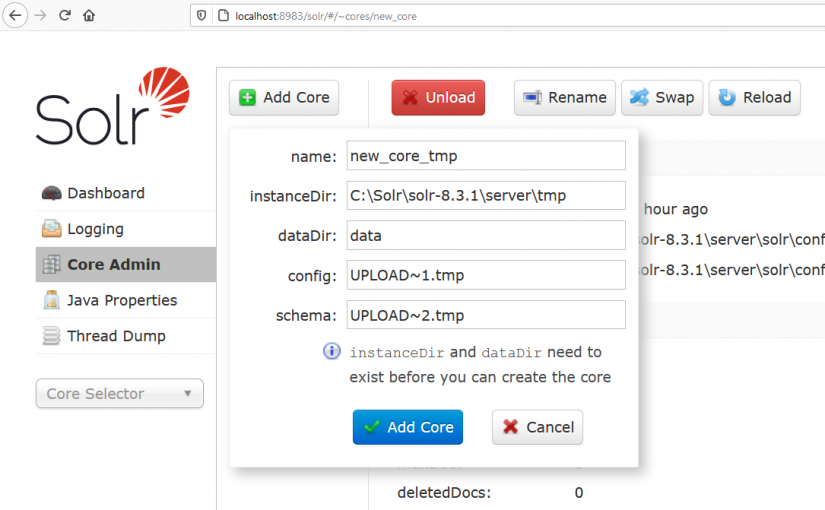Click the info icon beside the instanceDir note
This screenshot has width=825, height=510.
[331, 351]
